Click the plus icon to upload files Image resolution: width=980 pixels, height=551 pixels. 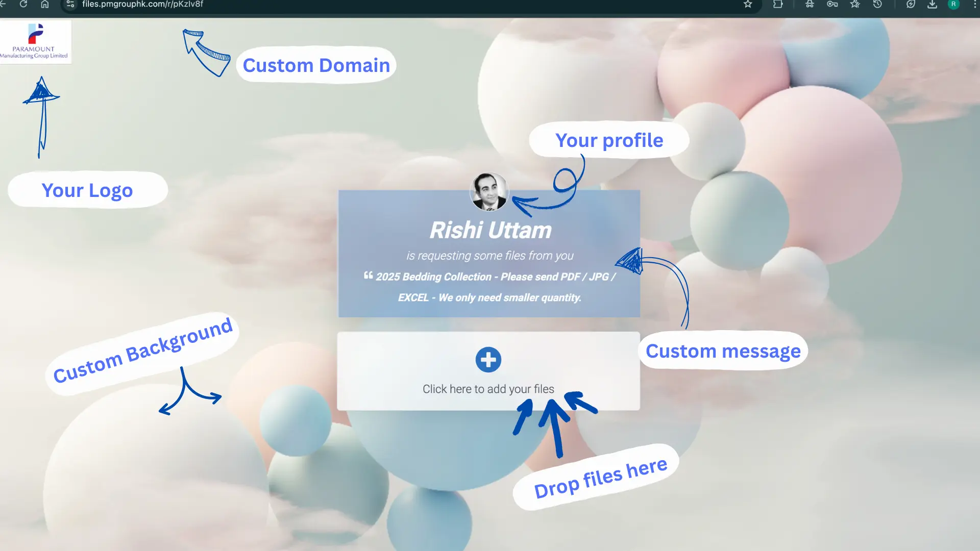[488, 360]
